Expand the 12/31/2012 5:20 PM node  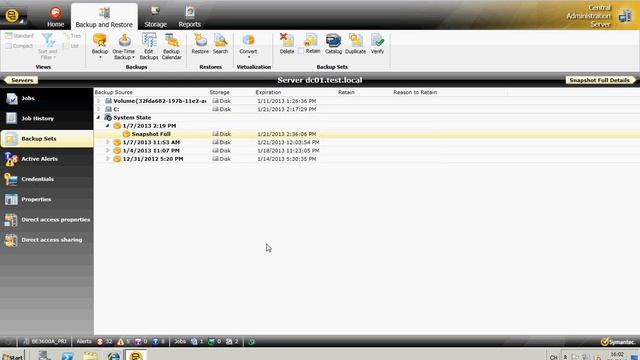point(107,159)
